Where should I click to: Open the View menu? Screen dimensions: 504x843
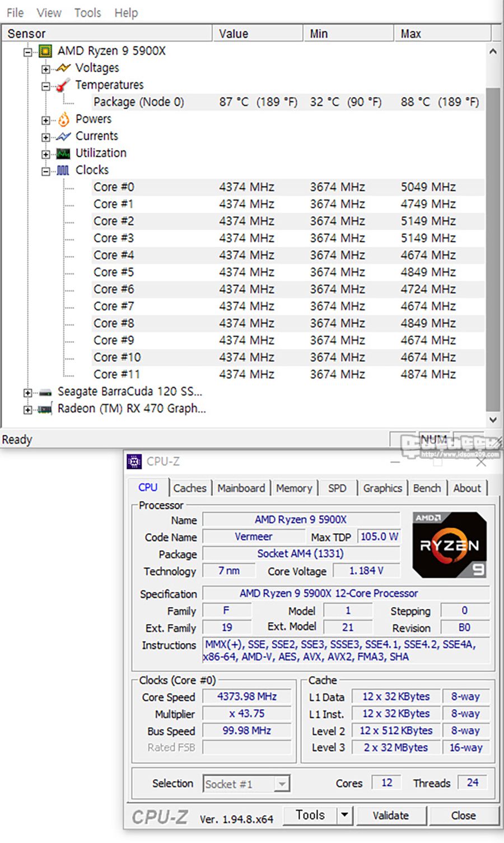(49, 12)
